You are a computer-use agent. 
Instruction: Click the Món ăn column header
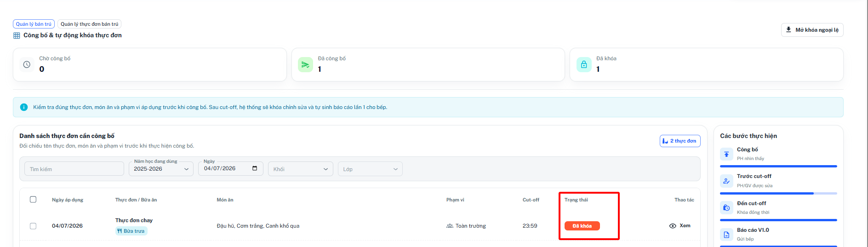(225, 200)
